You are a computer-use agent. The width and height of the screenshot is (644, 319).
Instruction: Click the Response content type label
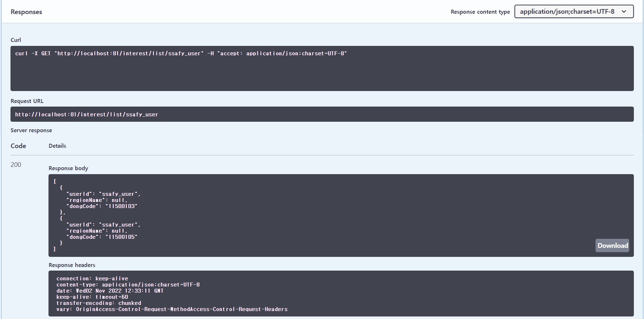click(480, 12)
